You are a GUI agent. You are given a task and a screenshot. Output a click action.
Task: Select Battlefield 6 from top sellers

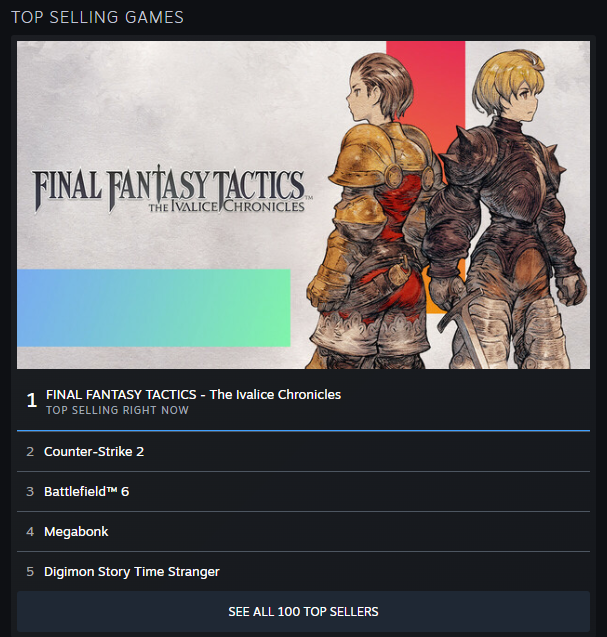tap(303, 492)
